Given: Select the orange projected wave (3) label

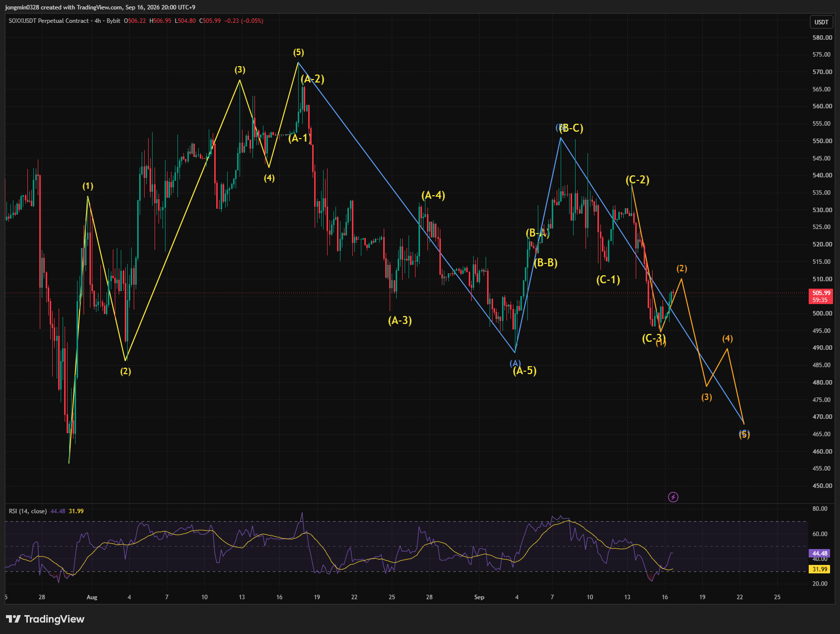Looking at the screenshot, I should [707, 397].
